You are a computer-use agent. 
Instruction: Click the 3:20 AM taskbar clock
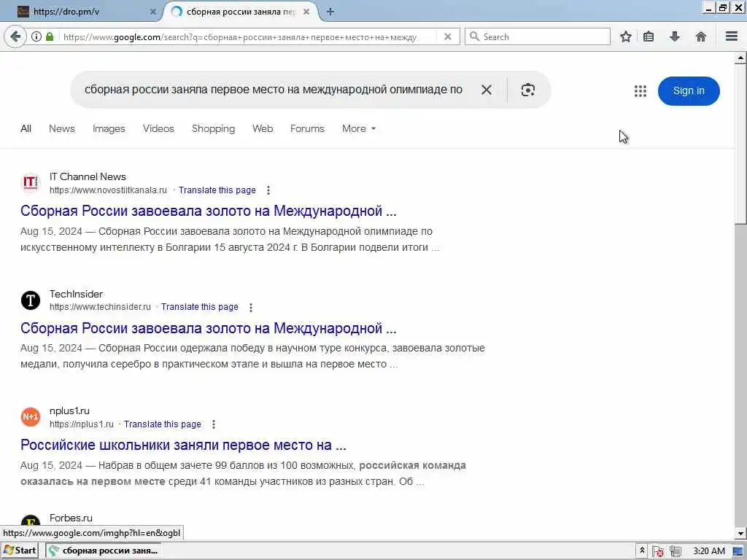click(x=709, y=551)
